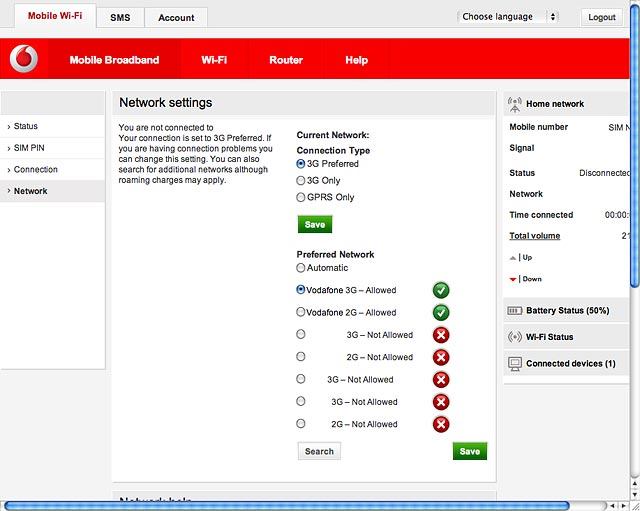Select Vodafone 3G – Allowed network

pos(301,290)
